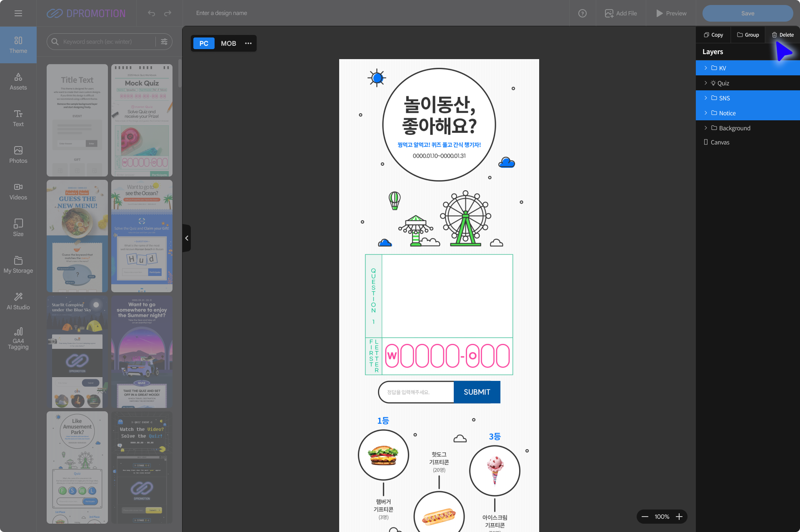The image size is (800, 532).
Task: Expand the Quiz layer group
Action: point(705,83)
